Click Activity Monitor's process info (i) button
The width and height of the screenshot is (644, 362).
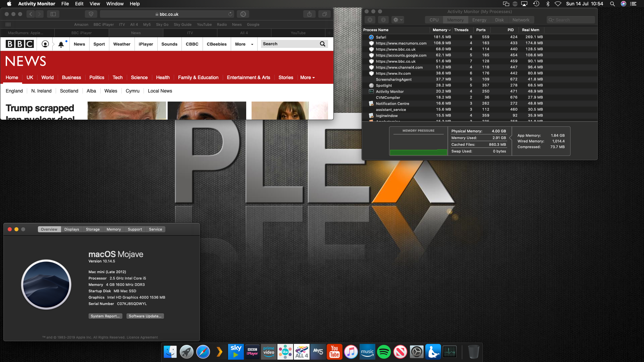pyautogui.click(x=383, y=20)
